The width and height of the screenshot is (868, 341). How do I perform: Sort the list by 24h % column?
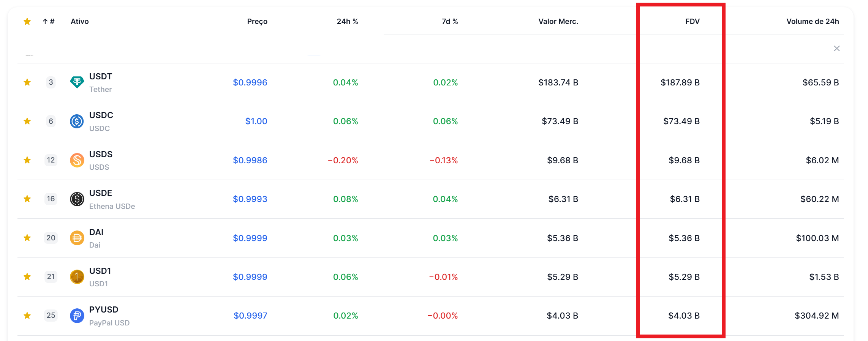(x=347, y=21)
